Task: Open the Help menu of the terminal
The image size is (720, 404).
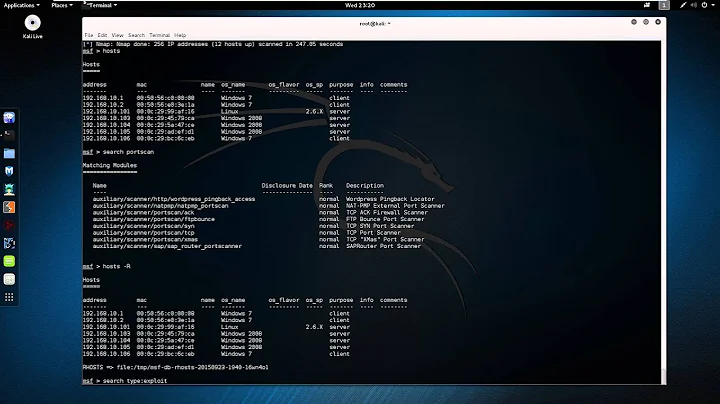Action: pos(180,35)
